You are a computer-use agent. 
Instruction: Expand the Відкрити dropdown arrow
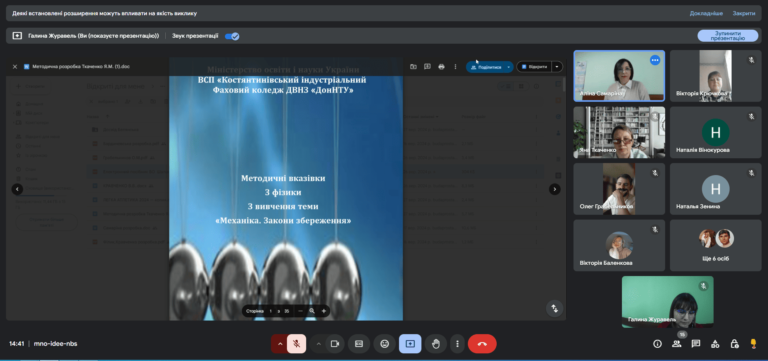[x=557, y=67]
